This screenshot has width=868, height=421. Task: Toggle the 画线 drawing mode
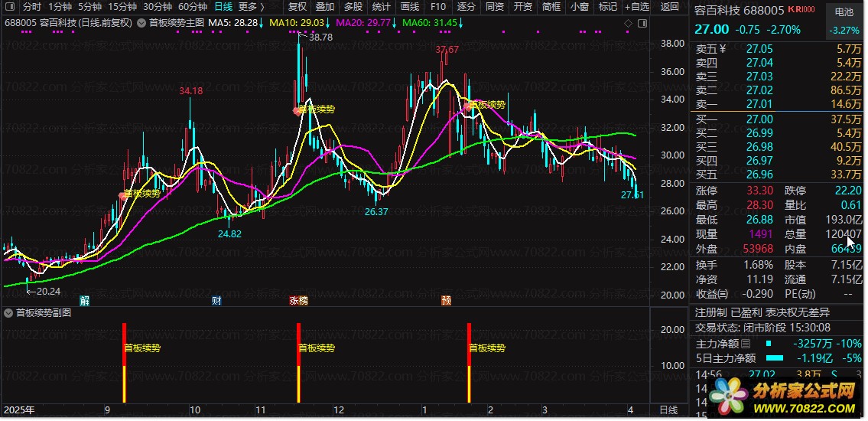410,7
